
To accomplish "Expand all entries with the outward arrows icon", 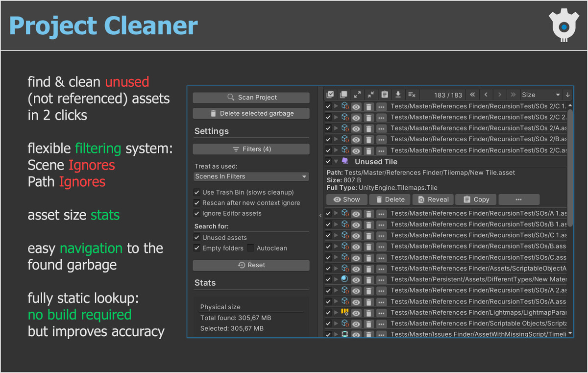I will tap(356, 94).
